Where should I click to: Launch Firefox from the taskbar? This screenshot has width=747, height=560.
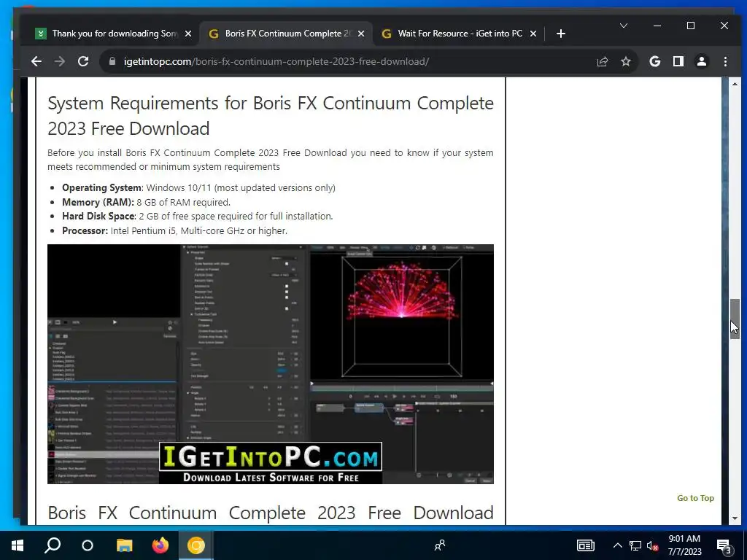click(x=160, y=545)
